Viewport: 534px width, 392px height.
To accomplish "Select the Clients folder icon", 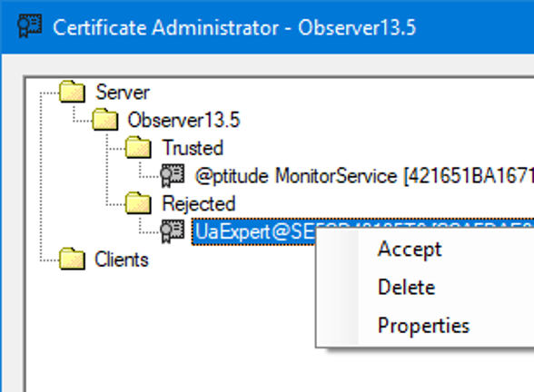I will pos(72,259).
